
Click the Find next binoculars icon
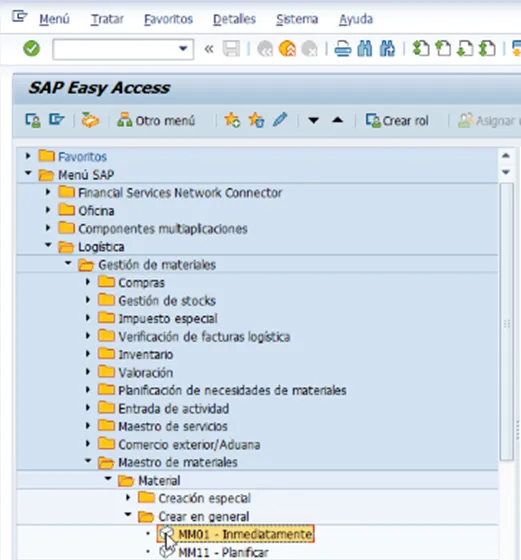pos(387,49)
